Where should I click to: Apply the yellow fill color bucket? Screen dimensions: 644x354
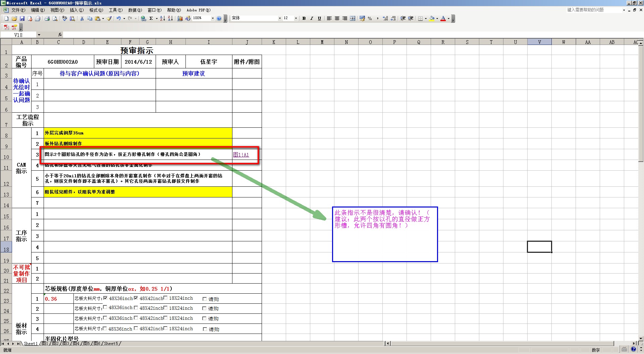pos(432,18)
